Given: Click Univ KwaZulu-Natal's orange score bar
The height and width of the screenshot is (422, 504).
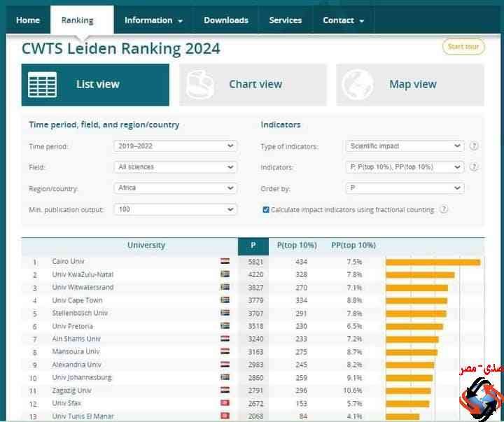Looking at the screenshot, I should click(x=421, y=275).
